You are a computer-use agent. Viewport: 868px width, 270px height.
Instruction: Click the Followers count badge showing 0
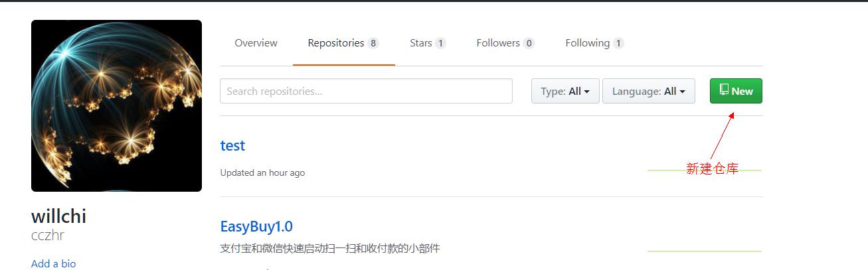point(529,43)
